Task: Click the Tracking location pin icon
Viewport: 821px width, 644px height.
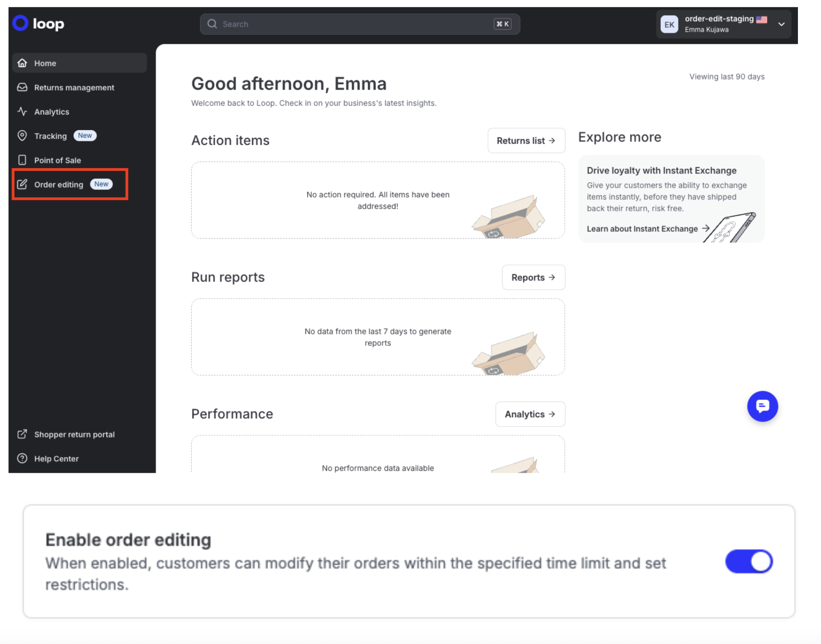Action: tap(22, 136)
